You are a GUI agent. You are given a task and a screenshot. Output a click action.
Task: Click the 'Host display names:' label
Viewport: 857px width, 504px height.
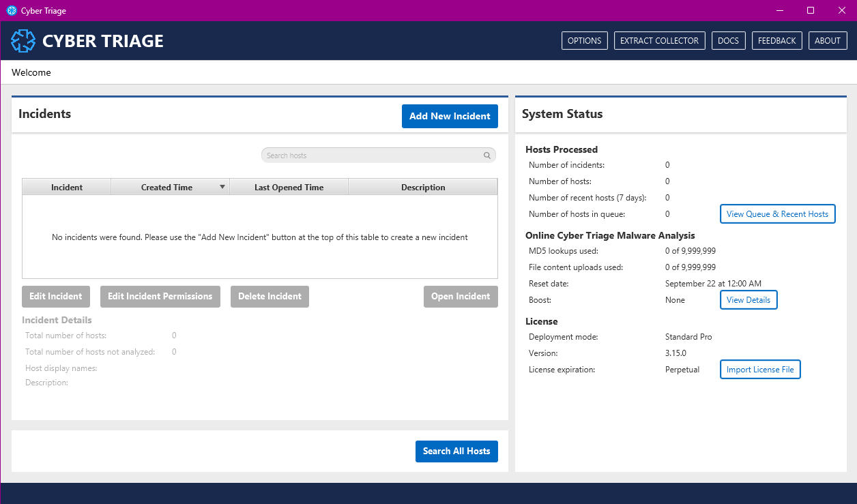click(x=61, y=368)
